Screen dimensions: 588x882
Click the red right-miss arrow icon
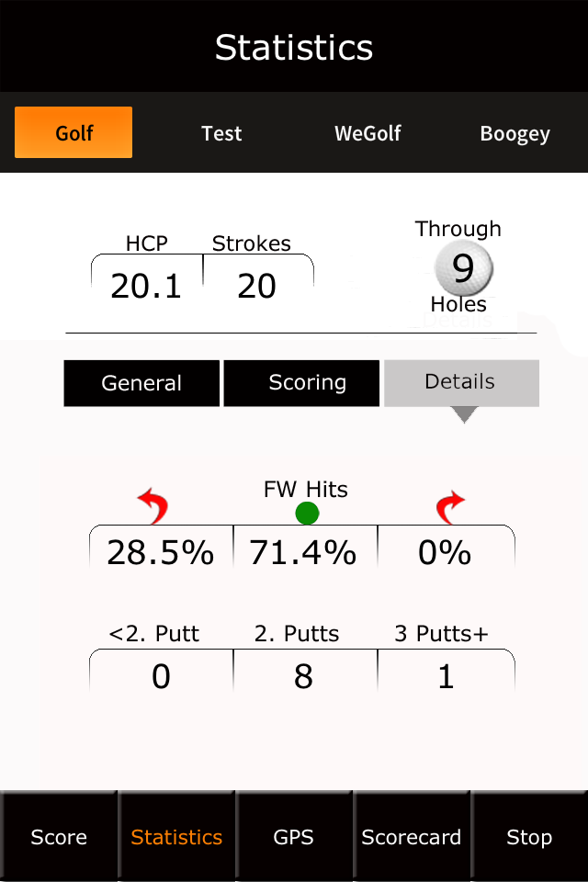450,507
